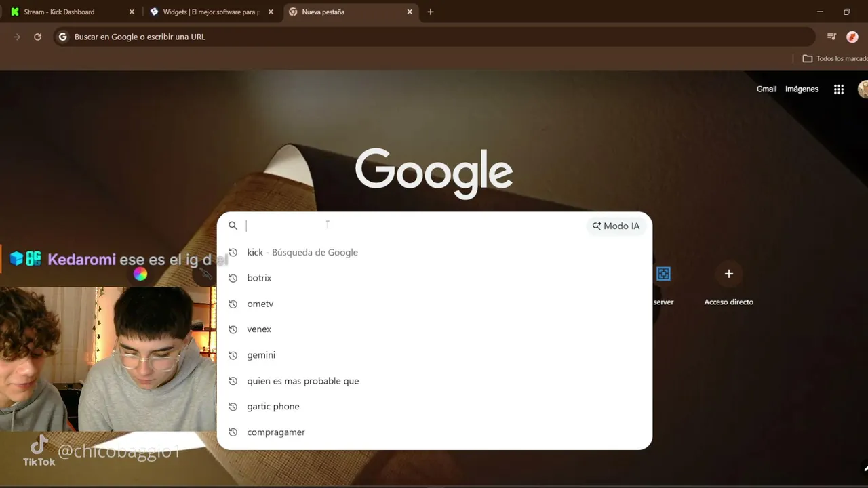The height and width of the screenshot is (488, 868).
Task: Open the Google apps grid
Action: pyautogui.click(x=839, y=89)
